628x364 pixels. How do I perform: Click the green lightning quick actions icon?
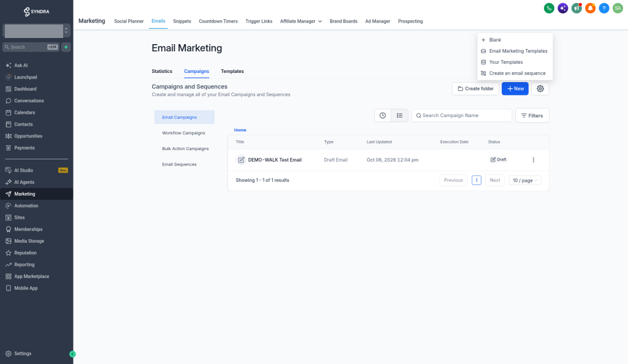point(66,47)
